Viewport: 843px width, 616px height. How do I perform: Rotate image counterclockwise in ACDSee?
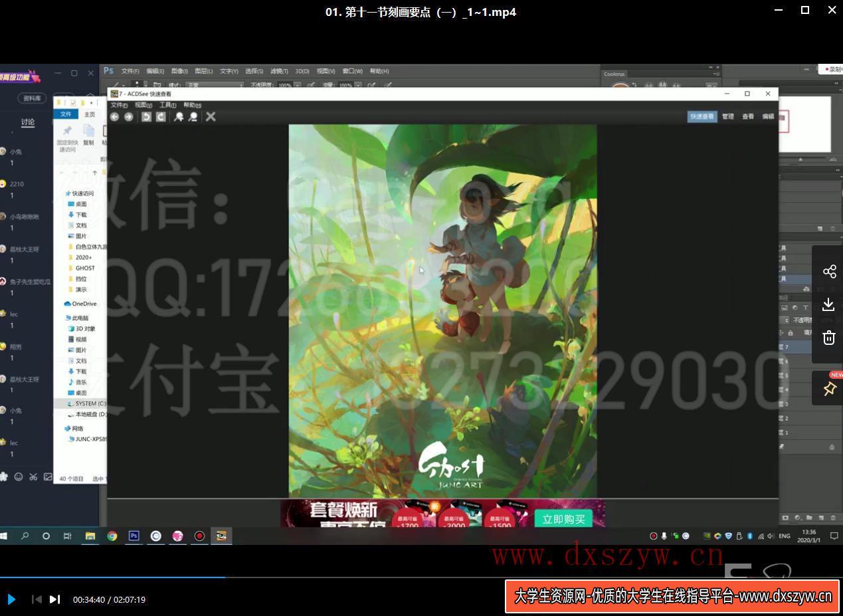(x=147, y=117)
